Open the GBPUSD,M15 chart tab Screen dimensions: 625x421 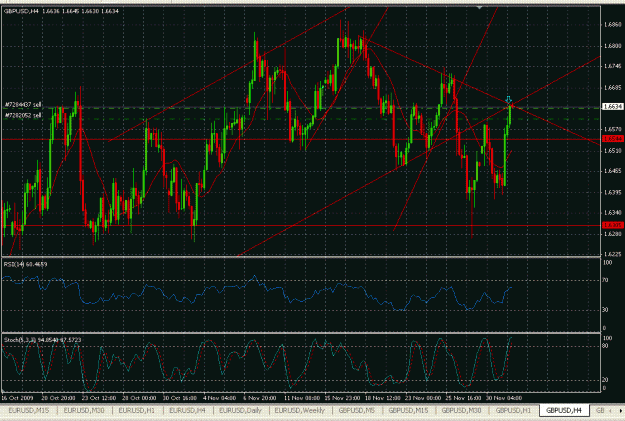coord(409,410)
